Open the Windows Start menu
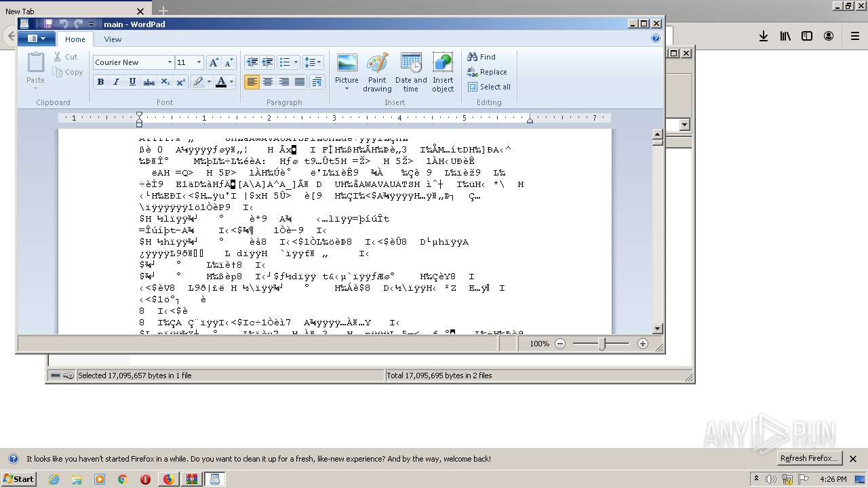 pos(19,479)
